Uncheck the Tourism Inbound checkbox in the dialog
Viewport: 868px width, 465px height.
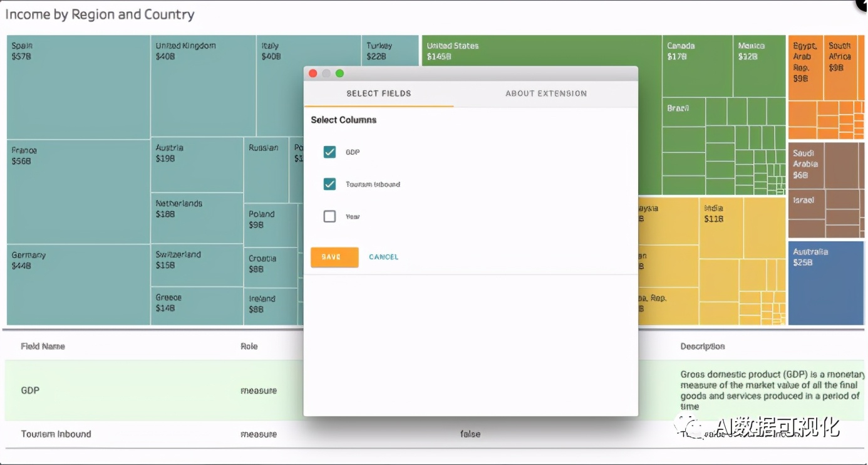coord(329,184)
